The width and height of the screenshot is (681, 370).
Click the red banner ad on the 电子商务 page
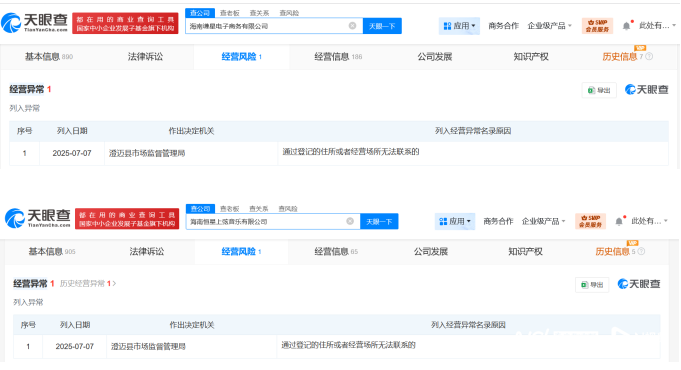click(125, 23)
